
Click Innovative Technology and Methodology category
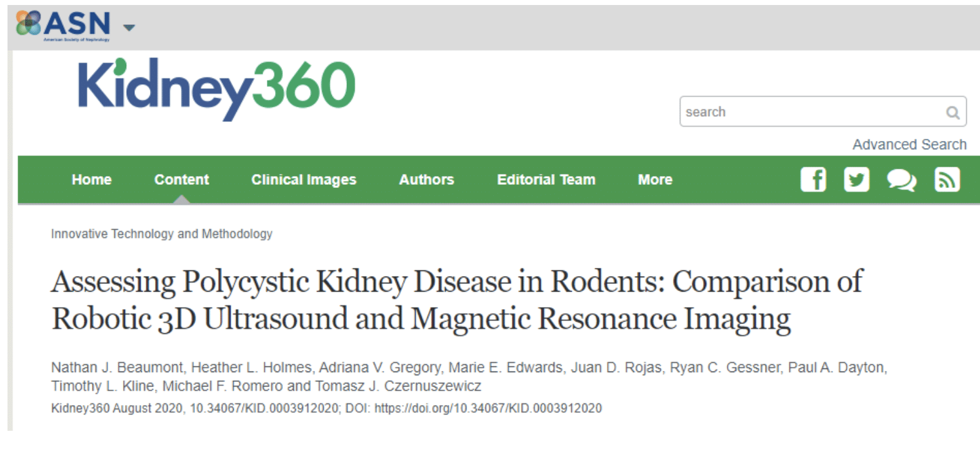coord(162,234)
